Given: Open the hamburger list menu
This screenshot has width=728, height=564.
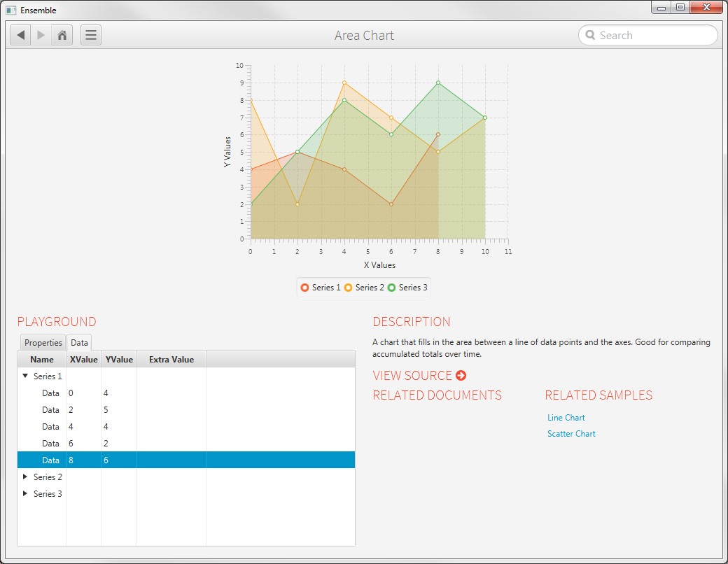Looking at the screenshot, I should coord(91,35).
